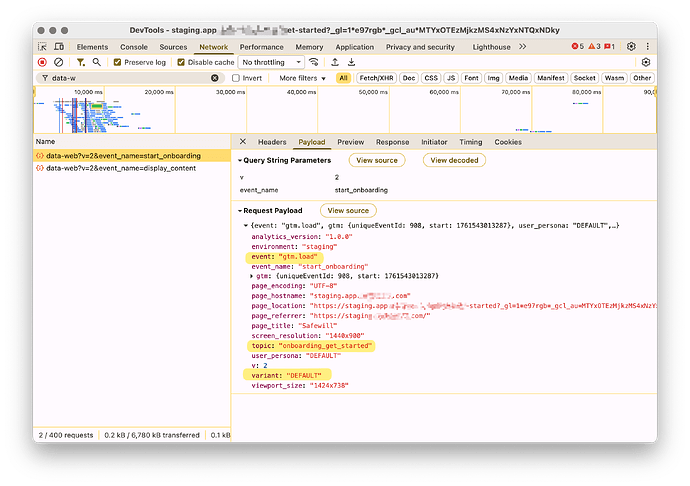Uncheck the Disable cache checkbox
Screen dimensions: 690x486
181,62
